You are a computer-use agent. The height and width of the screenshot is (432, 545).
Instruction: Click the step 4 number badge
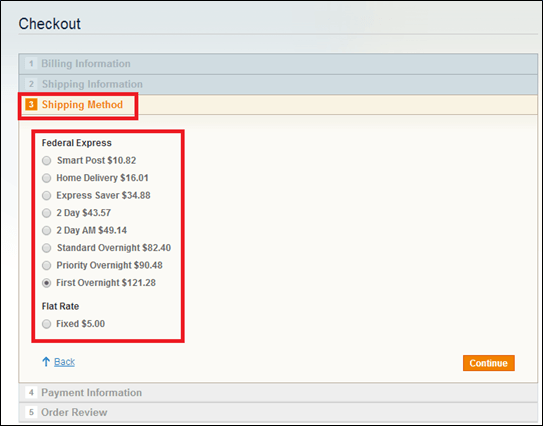pyautogui.click(x=31, y=392)
